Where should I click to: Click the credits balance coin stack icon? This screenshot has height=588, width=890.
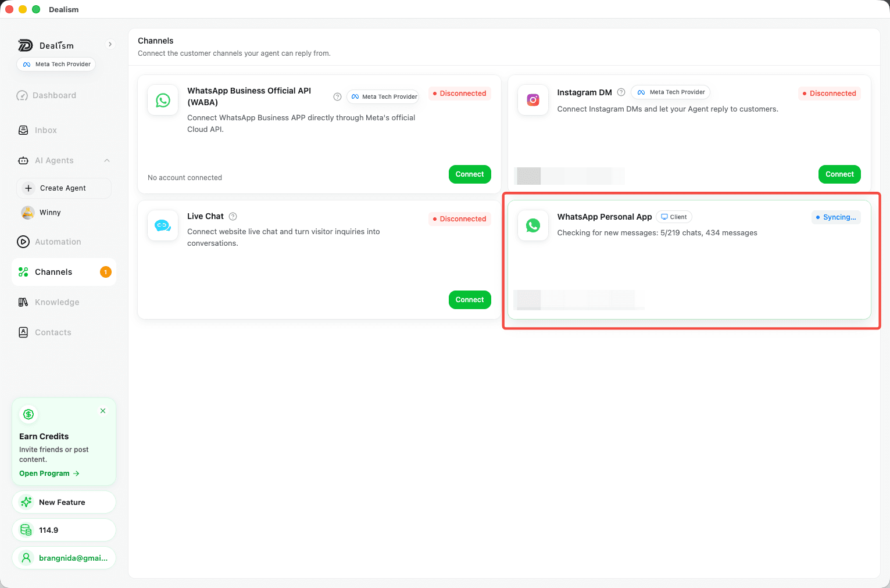(26, 530)
